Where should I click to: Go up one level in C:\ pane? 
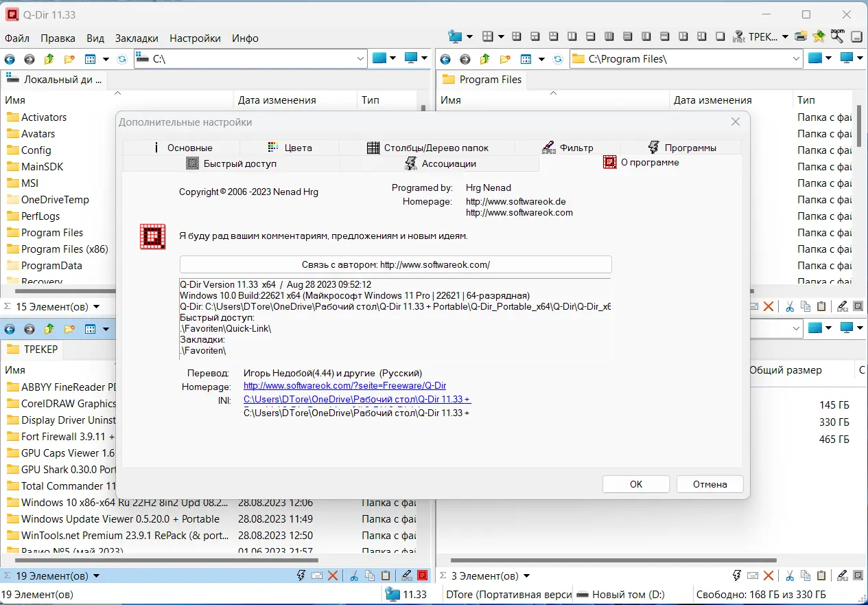pos(49,59)
